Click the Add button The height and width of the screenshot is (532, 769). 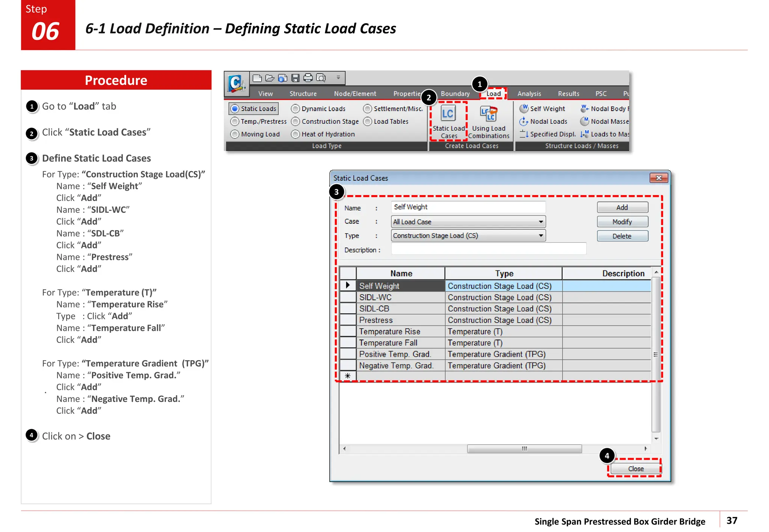[x=622, y=207]
